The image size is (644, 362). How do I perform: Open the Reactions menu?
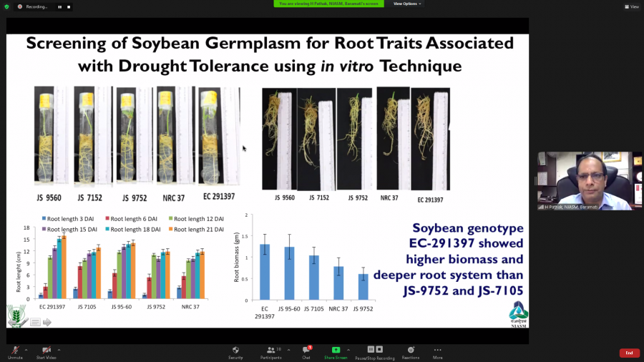click(411, 351)
